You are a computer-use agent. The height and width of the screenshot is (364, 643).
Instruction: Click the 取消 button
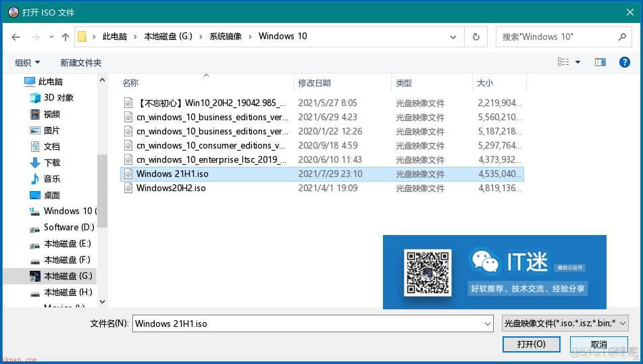click(598, 344)
